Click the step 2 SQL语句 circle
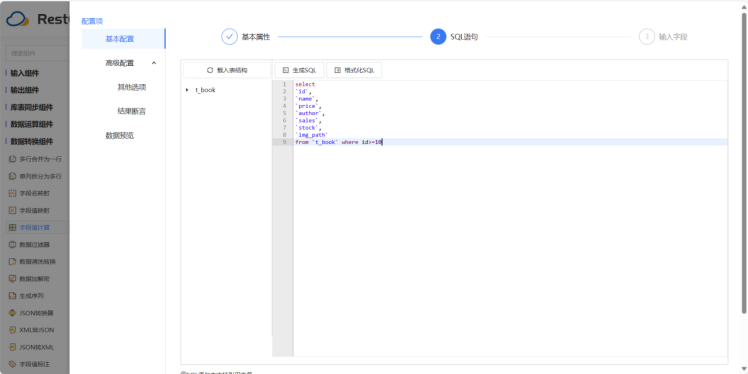Image resolution: width=748 pixels, height=374 pixels. point(438,37)
